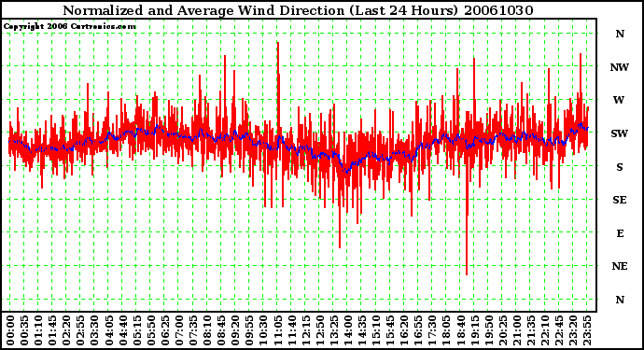Select the 00:35 time label
This screenshot has width=644, height=350.
(24, 330)
